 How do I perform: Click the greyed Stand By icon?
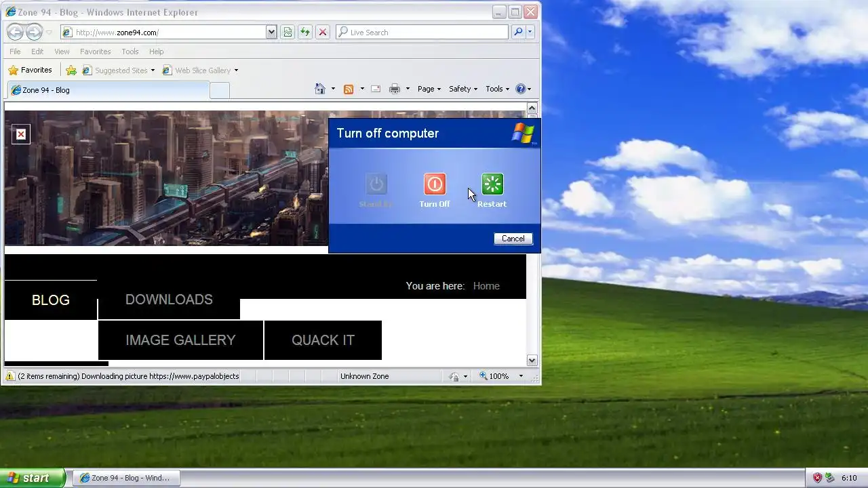coord(376,184)
